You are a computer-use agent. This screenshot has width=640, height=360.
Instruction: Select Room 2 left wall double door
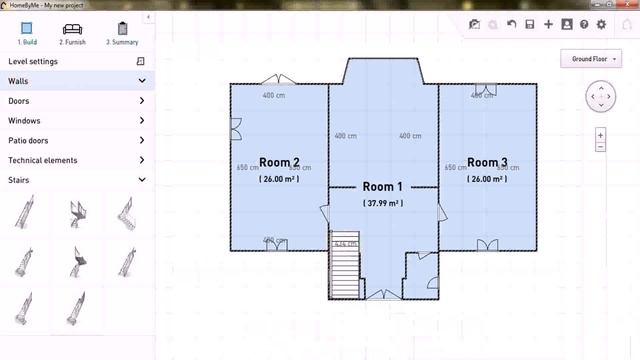(236, 129)
